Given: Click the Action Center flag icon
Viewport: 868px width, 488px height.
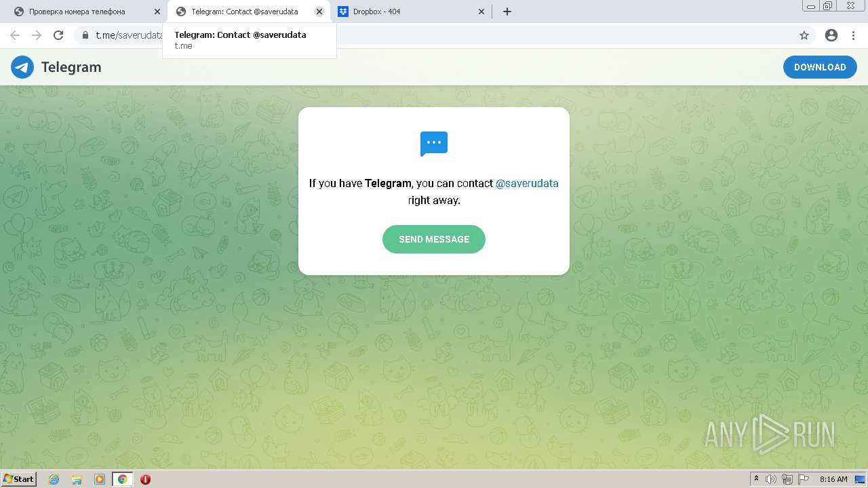Looking at the screenshot, I should click(803, 479).
